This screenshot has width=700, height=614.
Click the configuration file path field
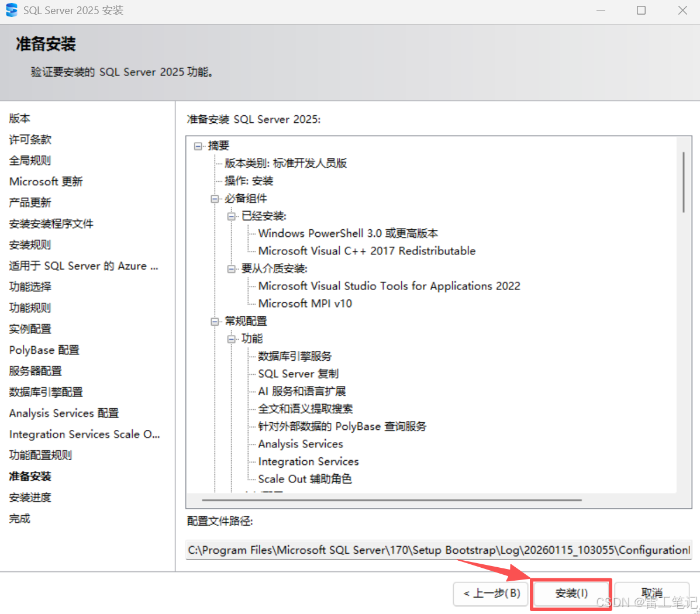pyautogui.click(x=439, y=550)
